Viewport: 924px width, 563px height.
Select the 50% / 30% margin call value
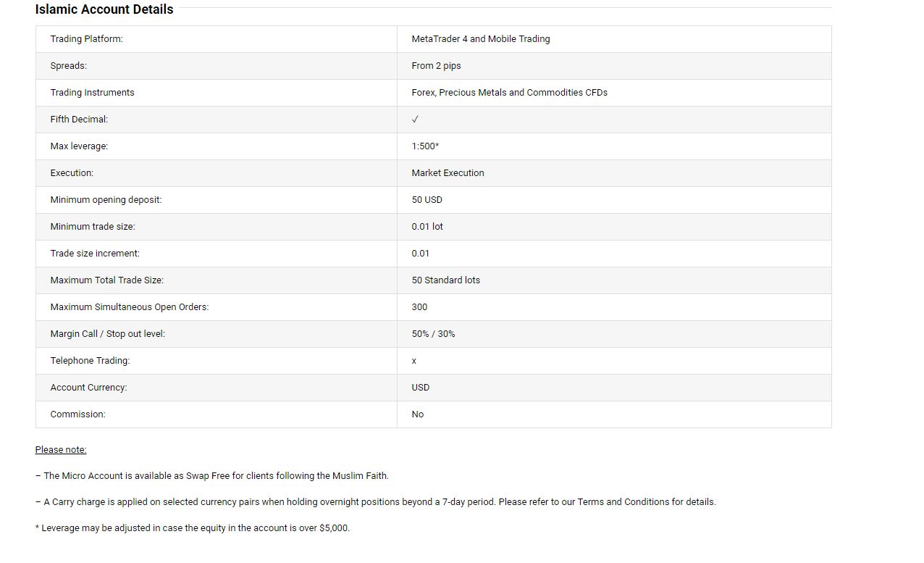coord(433,334)
